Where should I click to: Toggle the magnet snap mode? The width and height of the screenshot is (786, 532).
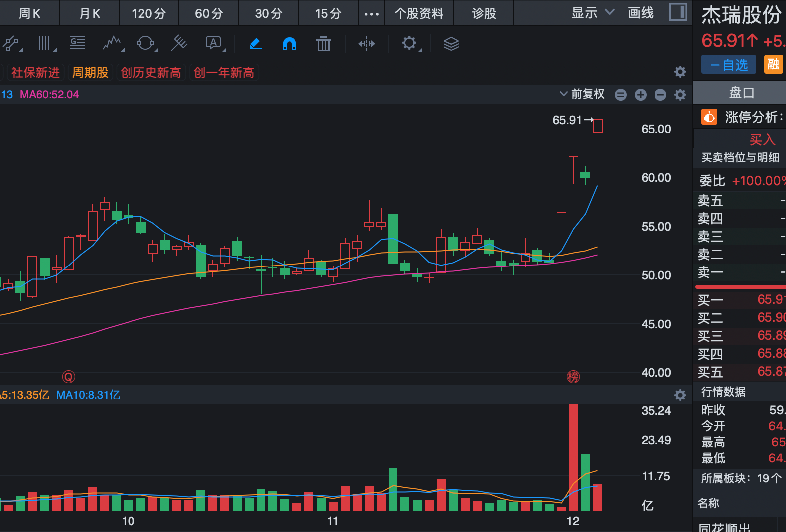click(289, 44)
